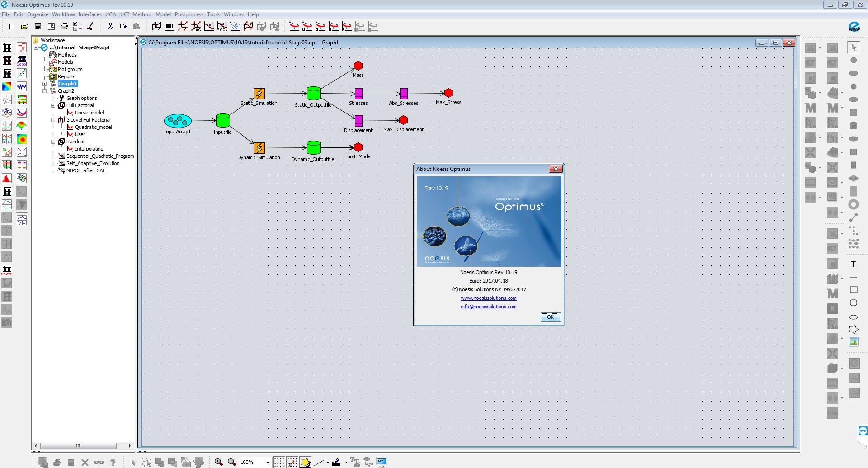Open the Workflow menu

[63, 14]
